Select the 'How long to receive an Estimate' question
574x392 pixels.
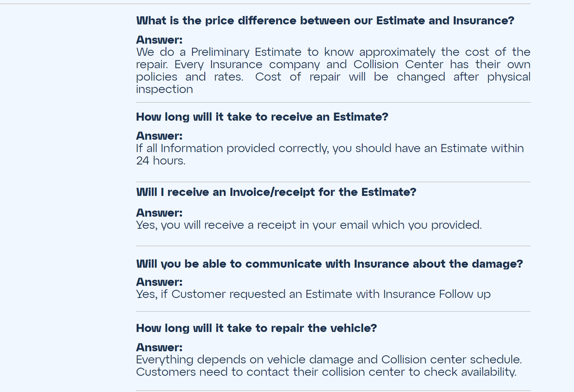[x=262, y=117]
